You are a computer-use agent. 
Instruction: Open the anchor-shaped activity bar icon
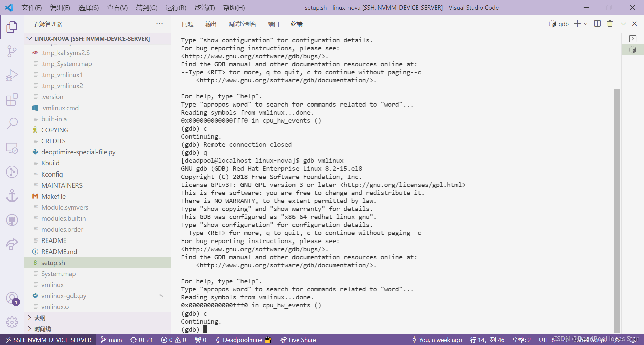tap(12, 196)
